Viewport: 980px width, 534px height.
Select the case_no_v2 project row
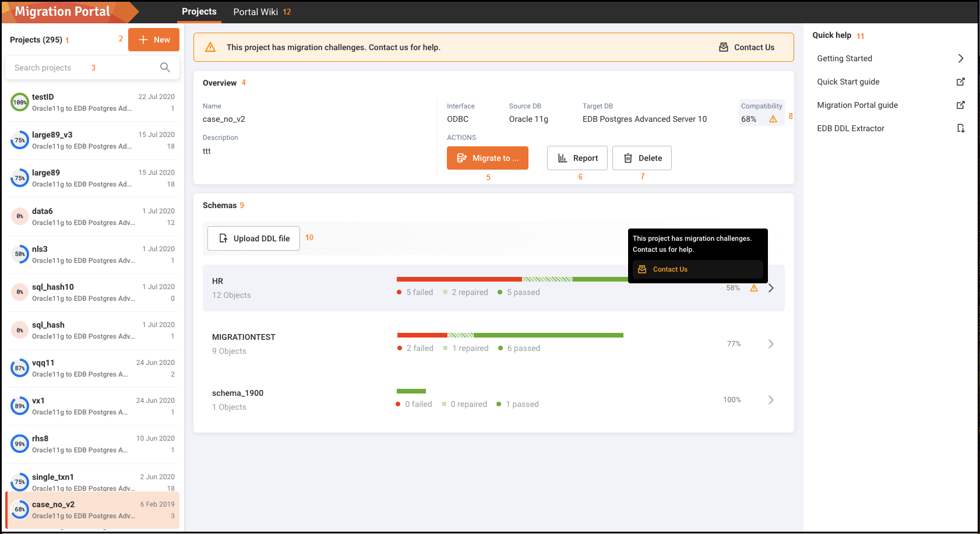point(93,510)
